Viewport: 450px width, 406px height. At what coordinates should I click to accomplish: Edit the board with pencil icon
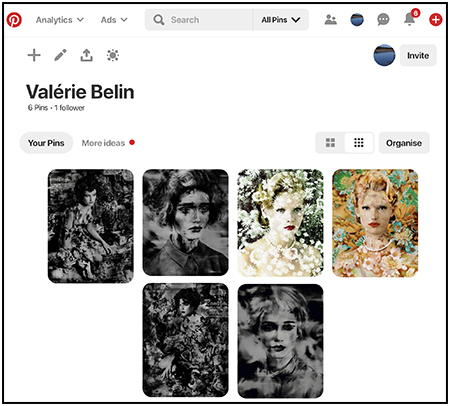pyautogui.click(x=60, y=55)
